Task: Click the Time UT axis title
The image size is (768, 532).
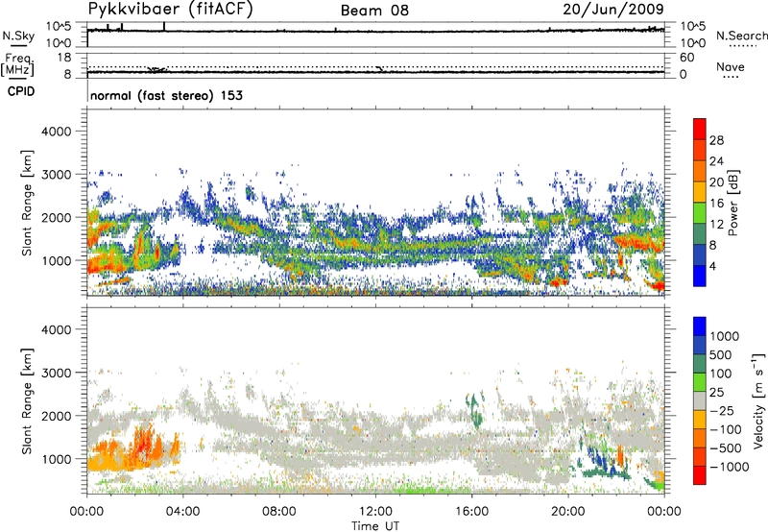Action: pyautogui.click(x=375, y=526)
